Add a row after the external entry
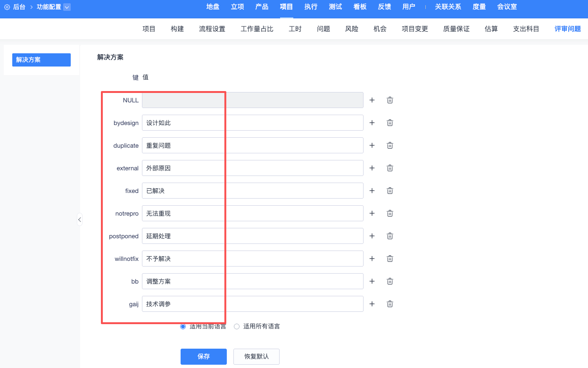 (372, 168)
